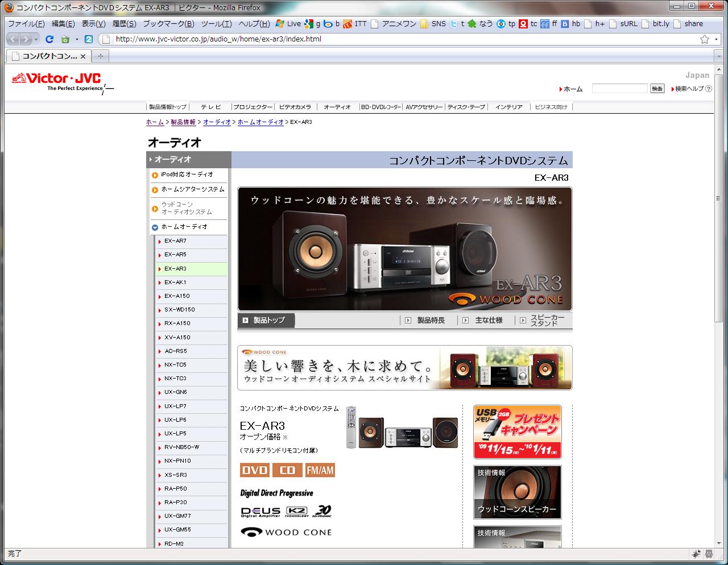Image resolution: width=728 pixels, height=565 pixels.
Task: Open the アニメワン bookmark
Action: 394,24
